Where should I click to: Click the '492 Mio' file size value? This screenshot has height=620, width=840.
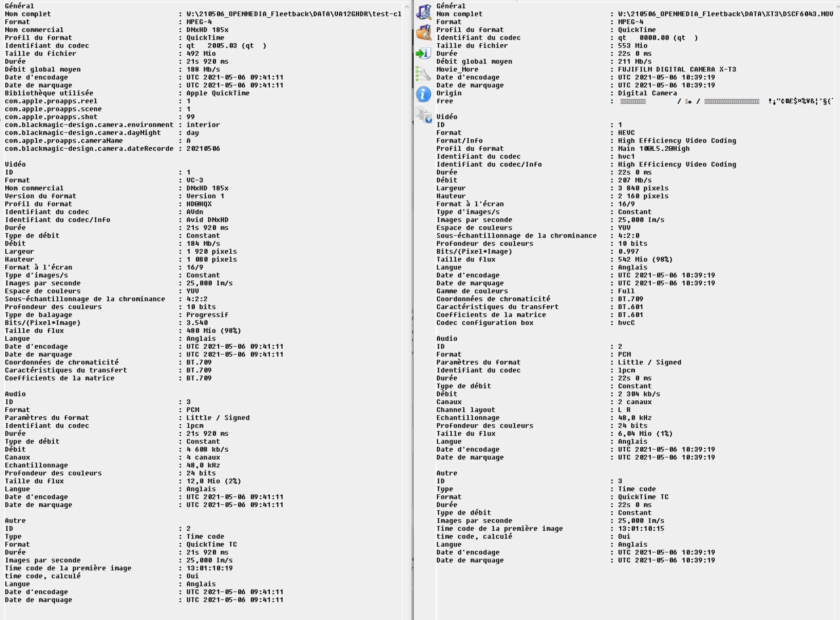[x=201, y=54]
